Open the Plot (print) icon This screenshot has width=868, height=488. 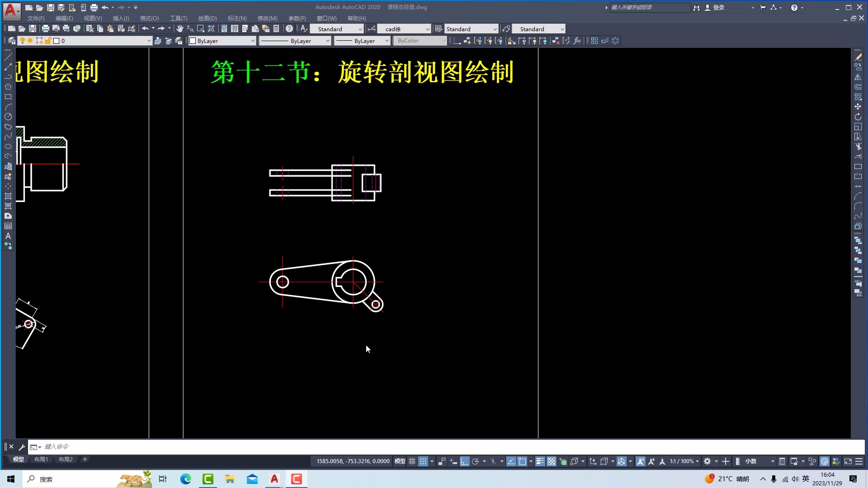[45, 28]
